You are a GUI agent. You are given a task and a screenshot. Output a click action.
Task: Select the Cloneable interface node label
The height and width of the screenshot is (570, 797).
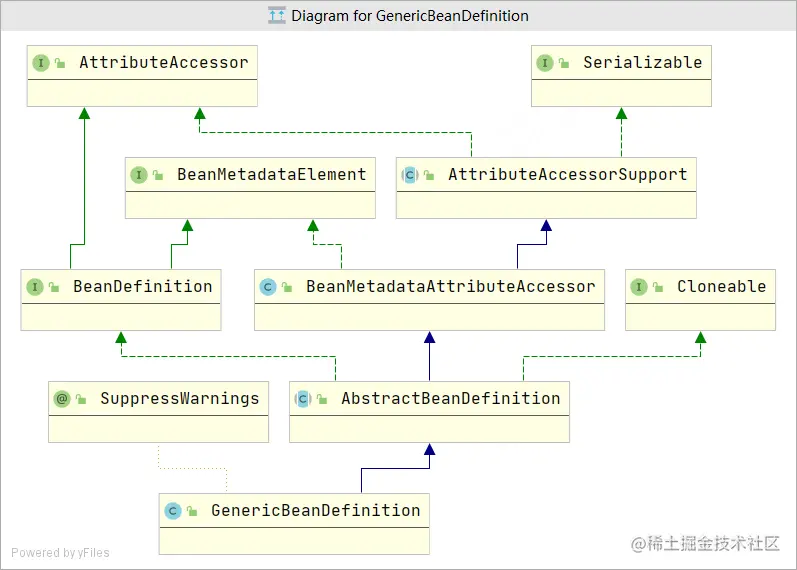point(721,287)
